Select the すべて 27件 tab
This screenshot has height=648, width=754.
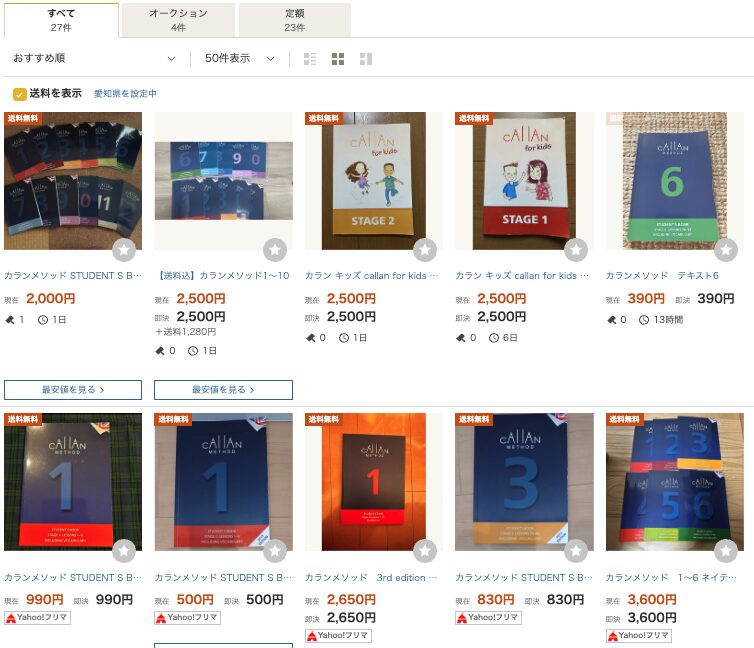click(x=61, y=20)
